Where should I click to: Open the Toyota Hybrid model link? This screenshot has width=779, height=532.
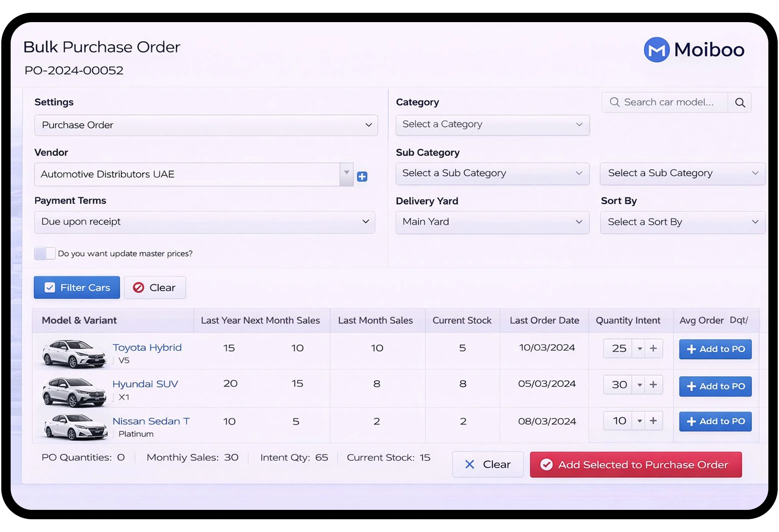pyautogui.click(x=147, y=348)
